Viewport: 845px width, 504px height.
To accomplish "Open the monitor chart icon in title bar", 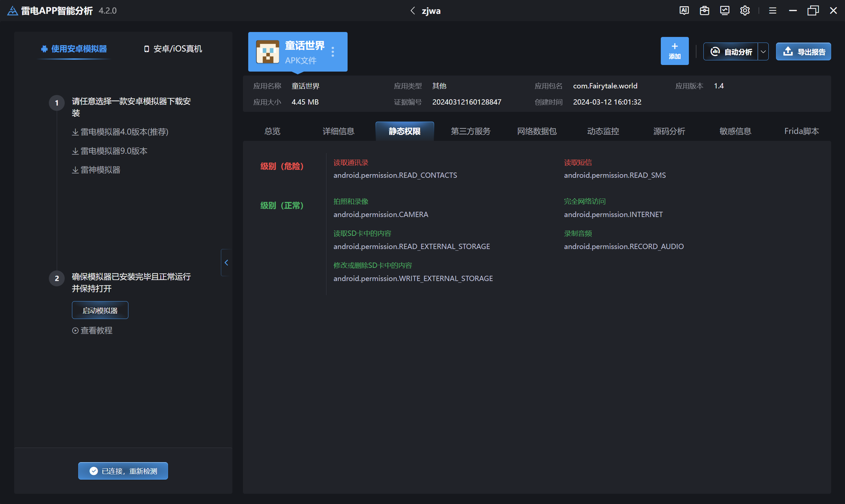I will [x=725, y=11].
